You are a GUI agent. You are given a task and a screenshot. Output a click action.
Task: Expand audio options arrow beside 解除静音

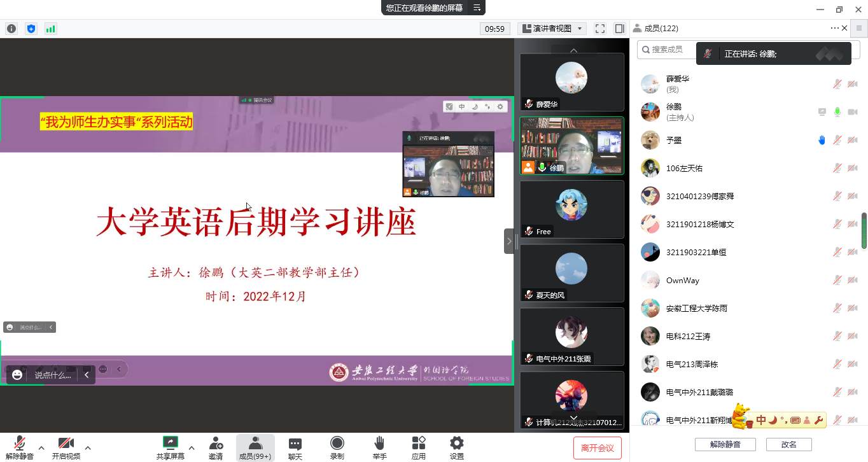pyautogui.click(x=41, y=447)
